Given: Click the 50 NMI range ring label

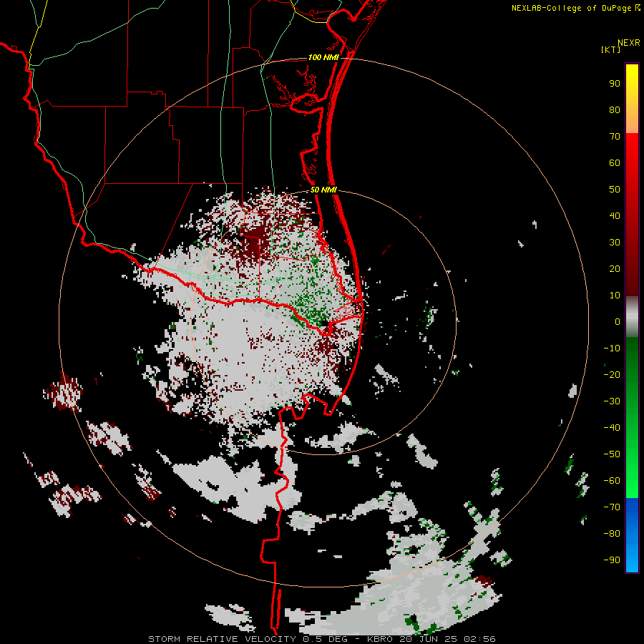Looking at the screenshot, I should point(323,190).
